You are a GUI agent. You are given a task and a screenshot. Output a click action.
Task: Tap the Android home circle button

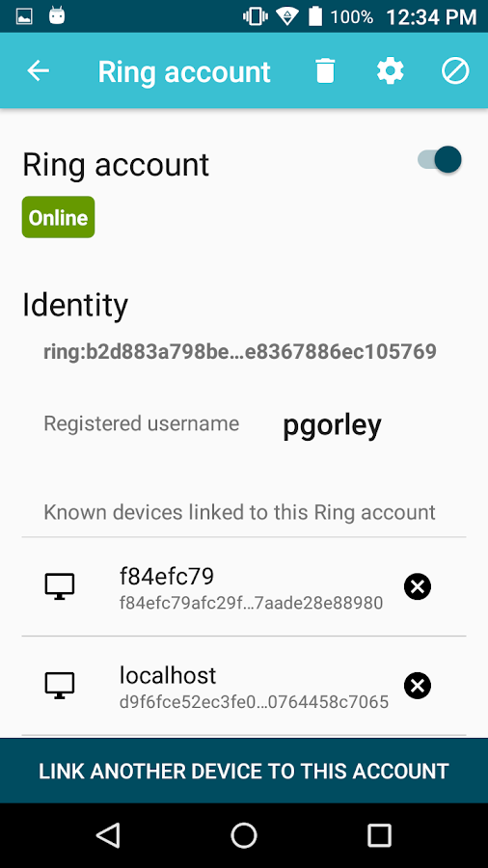244,835
